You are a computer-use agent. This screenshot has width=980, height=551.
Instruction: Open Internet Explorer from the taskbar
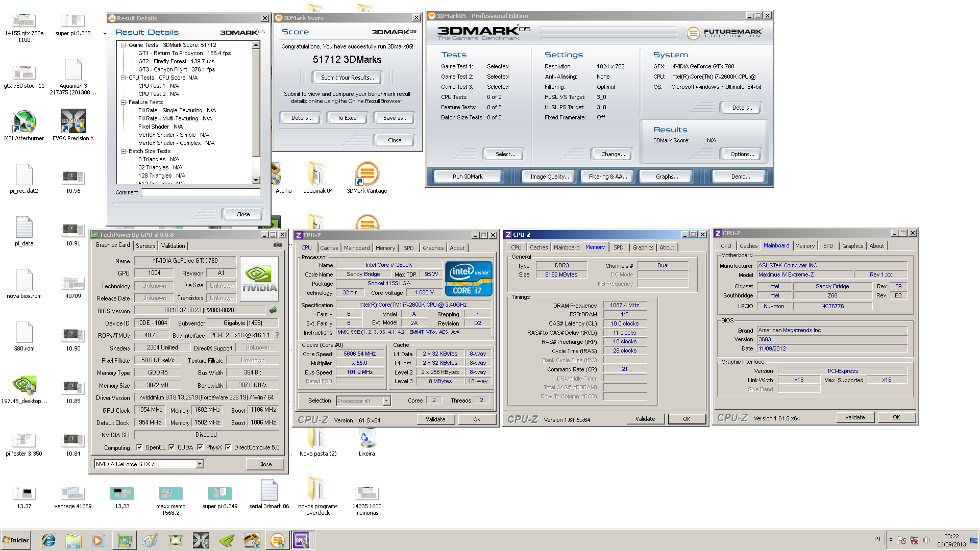48,540
